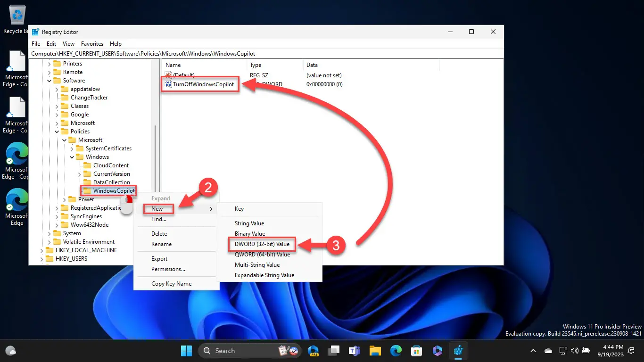644x362 pixels.
Task: Show hidden system tray icons
Action: [533, 351]
